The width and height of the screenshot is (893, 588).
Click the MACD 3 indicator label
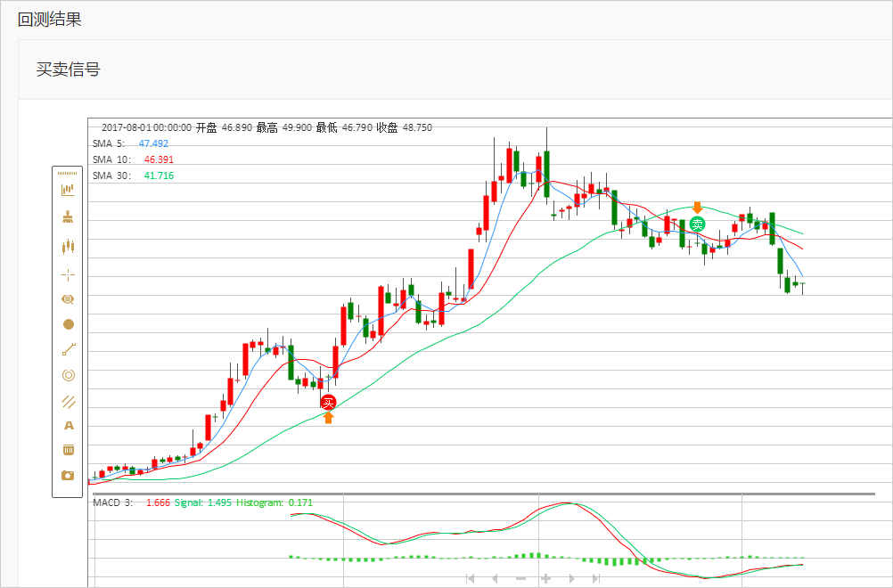tap(112, 502)
